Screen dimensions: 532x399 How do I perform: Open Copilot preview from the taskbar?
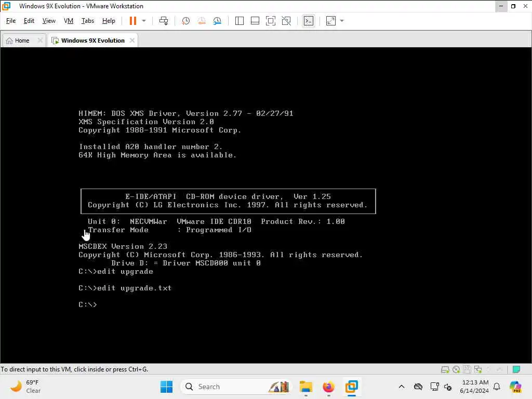515,387
